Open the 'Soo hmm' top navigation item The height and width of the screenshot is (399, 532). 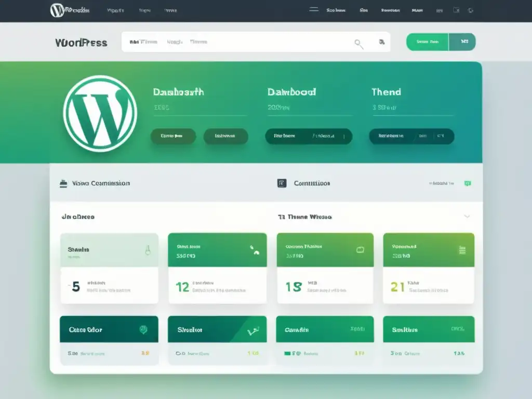336,10
